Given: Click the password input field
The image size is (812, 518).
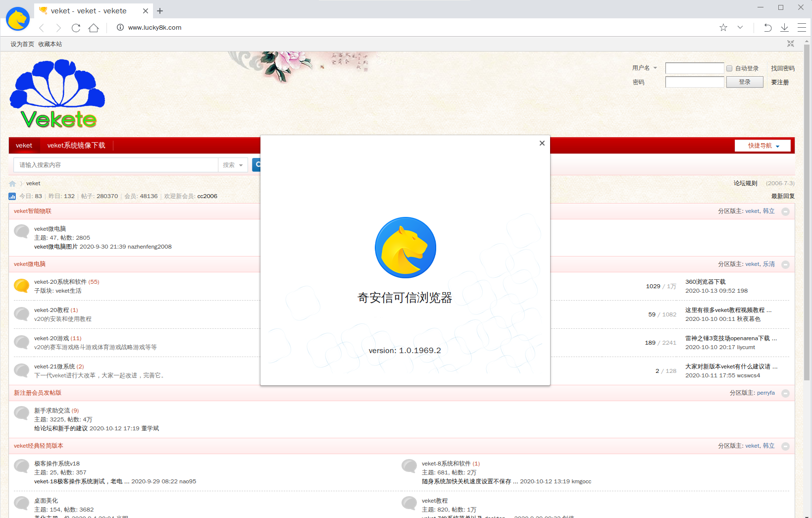Looking at the screenshot, I should [x=695, y=82].
